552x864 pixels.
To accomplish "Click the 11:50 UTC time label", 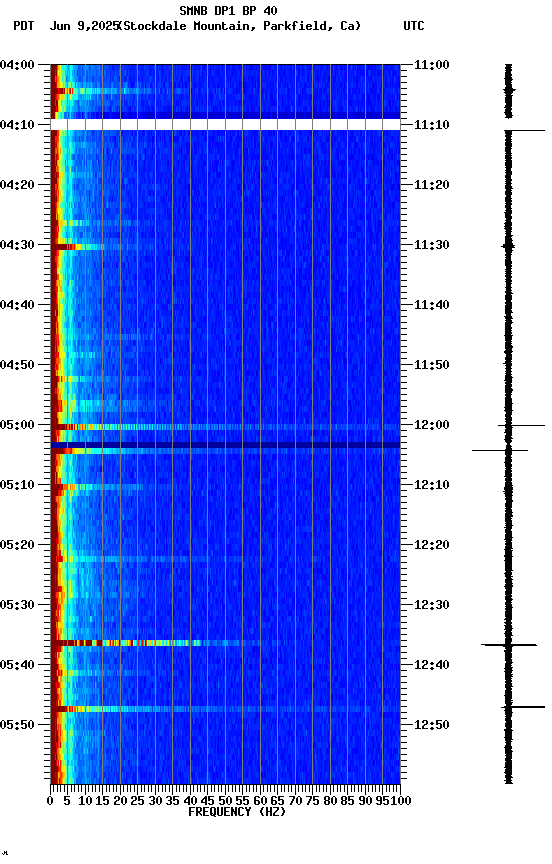I will tap(432, 365).
